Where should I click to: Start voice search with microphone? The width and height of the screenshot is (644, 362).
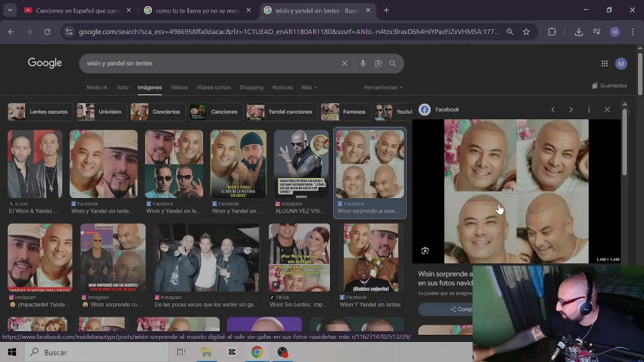[363, 63]
